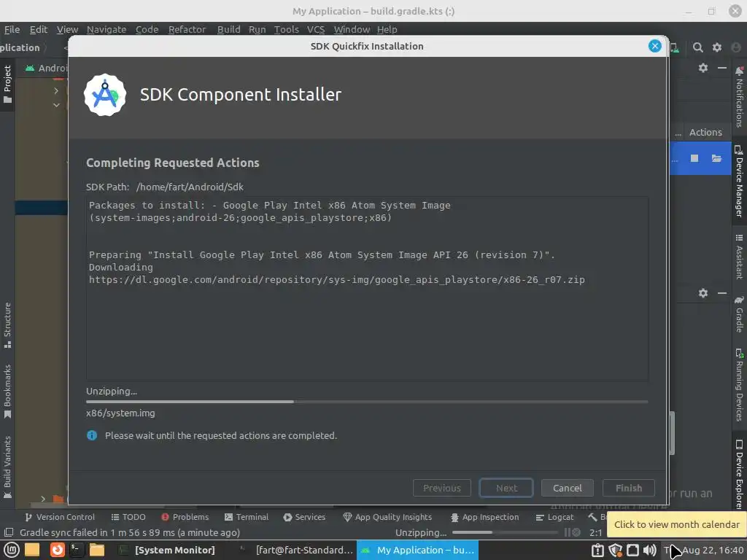Toggle the Device Manager side tab
Viewport: 747px width, 560px height.
(739, 181)
